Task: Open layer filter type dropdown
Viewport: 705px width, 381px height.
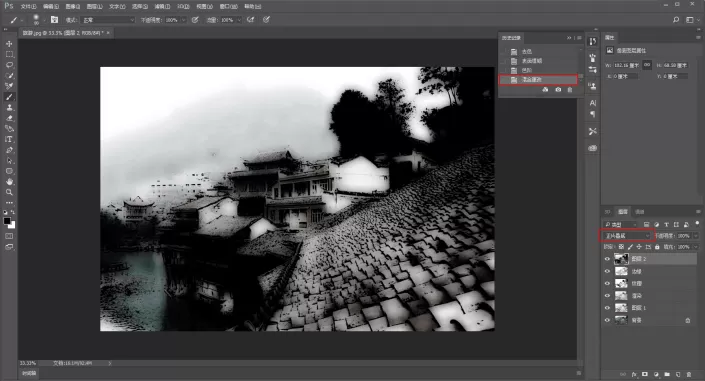Action: click(x=621, y=224)
